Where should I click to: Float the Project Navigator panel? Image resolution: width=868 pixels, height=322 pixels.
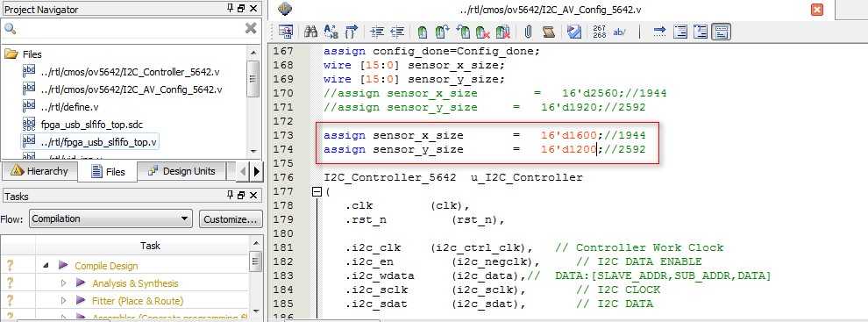[x=241, y=8]
